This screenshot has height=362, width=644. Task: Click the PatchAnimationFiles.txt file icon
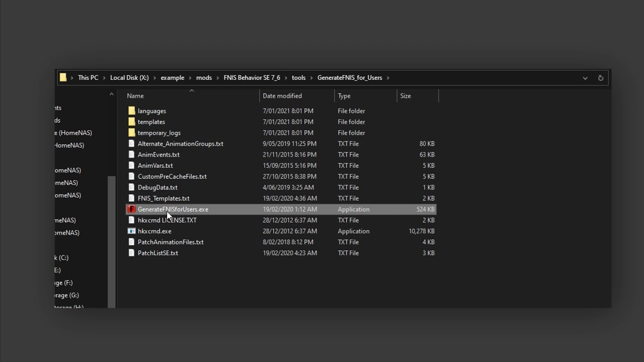[x=132, y=242]
